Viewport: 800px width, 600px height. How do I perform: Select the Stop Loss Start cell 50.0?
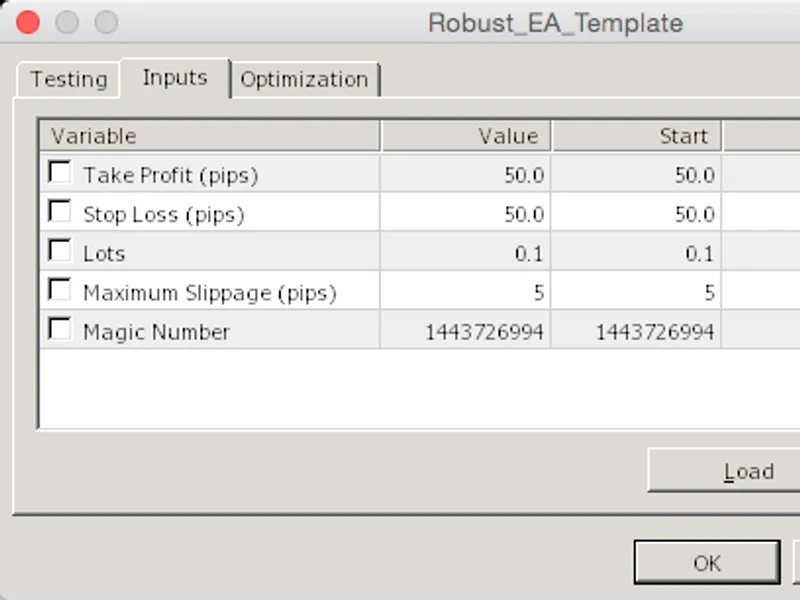tap(636, 214)
